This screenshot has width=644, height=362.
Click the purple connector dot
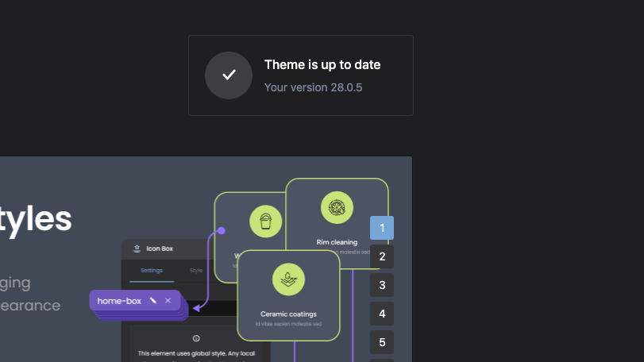[222, 231]
